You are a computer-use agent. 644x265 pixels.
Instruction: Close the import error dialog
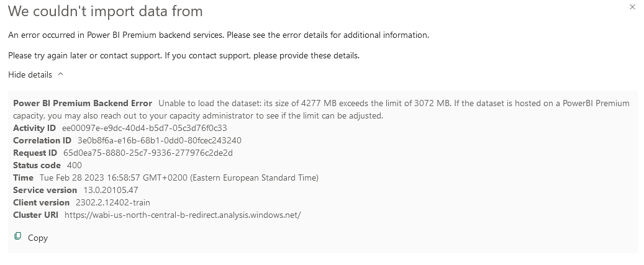point(632,7)
